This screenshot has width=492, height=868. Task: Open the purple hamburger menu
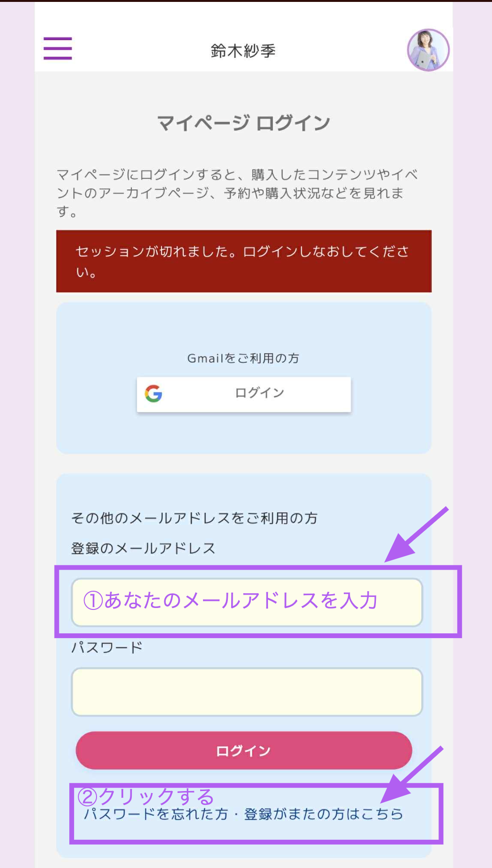click(58, 48)
